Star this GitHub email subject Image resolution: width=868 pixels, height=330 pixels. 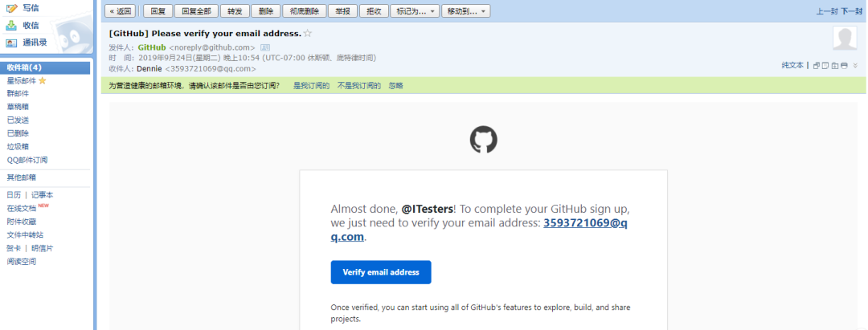pos(308,33)
